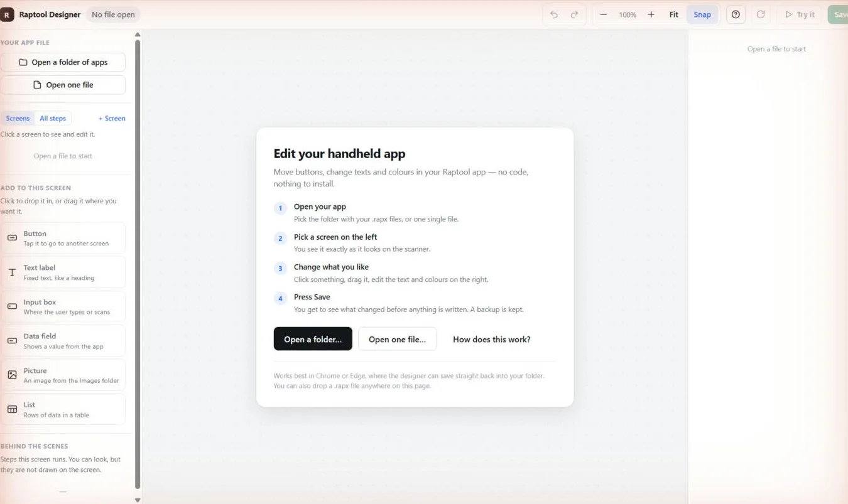
Task: Toggle the Snap option in the toolbar
Action: point(702,14)
